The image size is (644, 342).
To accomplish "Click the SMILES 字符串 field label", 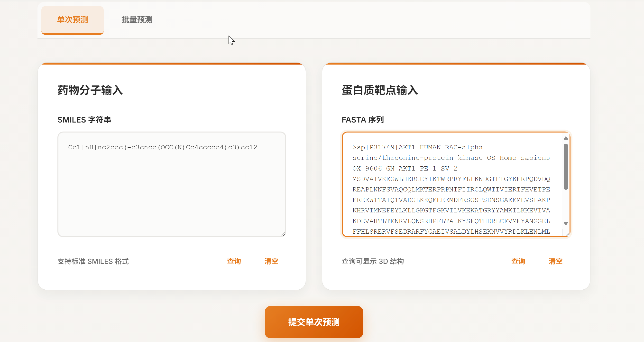I will click(84, 120).
